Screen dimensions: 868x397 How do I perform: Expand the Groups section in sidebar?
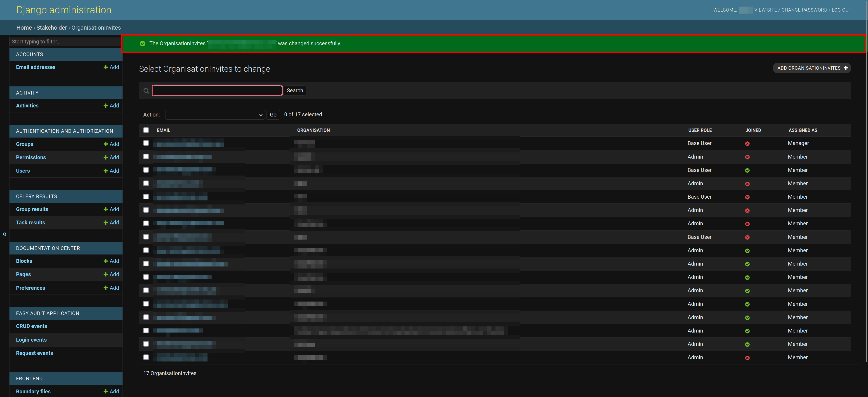(x=24, y=144)
